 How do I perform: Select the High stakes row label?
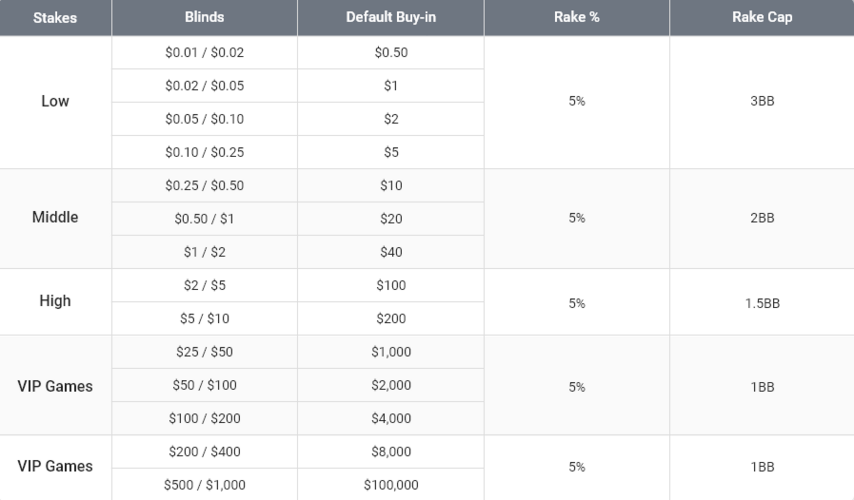pos(55,301)
